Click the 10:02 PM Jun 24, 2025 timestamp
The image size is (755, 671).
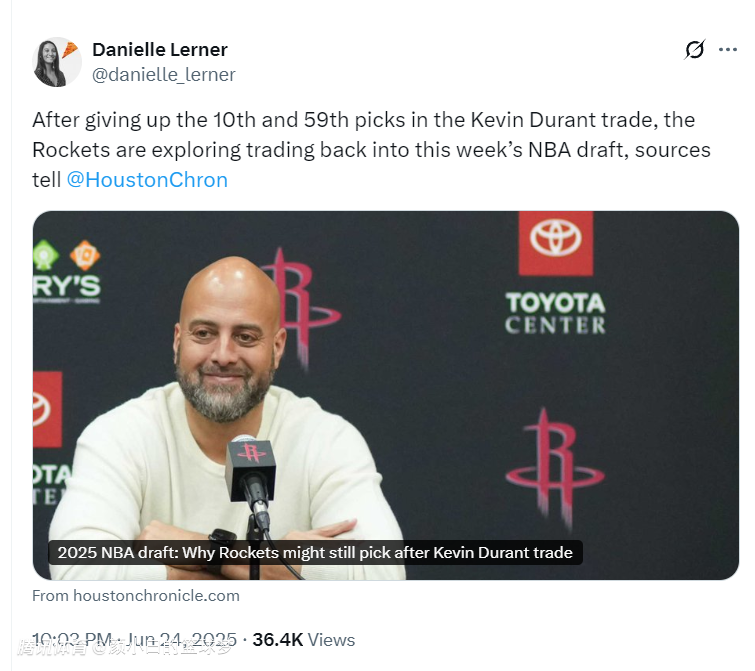point(134,640)
